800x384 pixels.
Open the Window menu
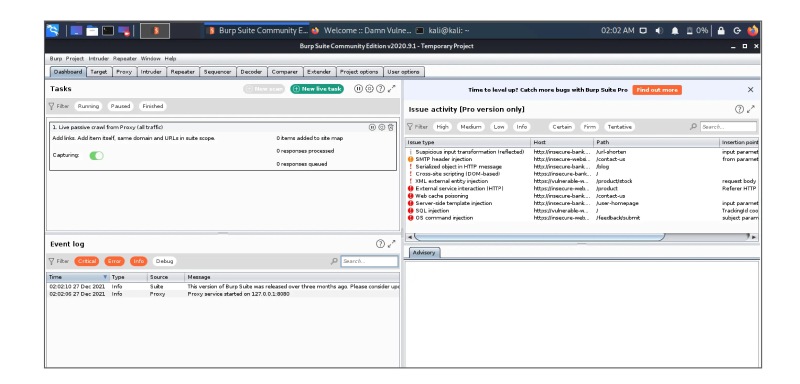tap(151, 59)
